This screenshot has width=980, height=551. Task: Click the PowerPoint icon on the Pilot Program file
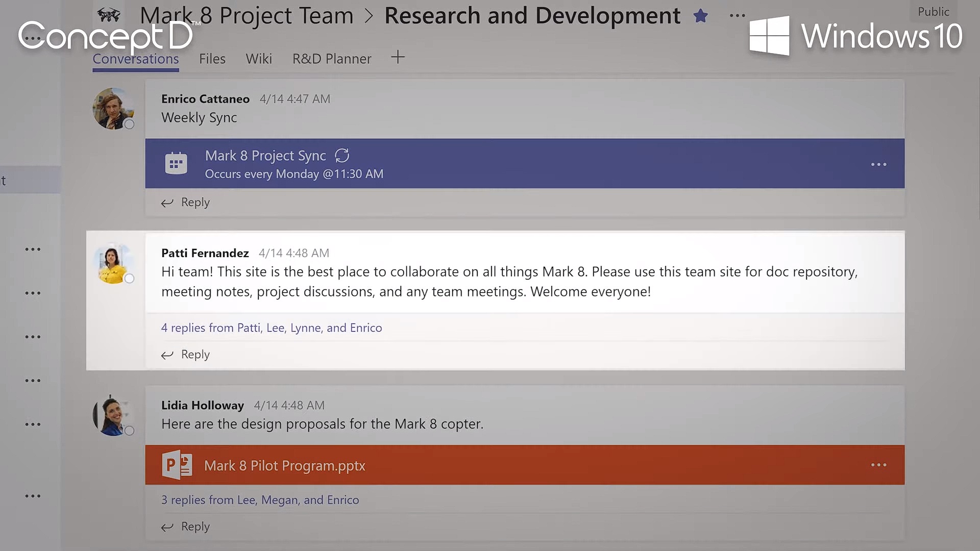177,465
